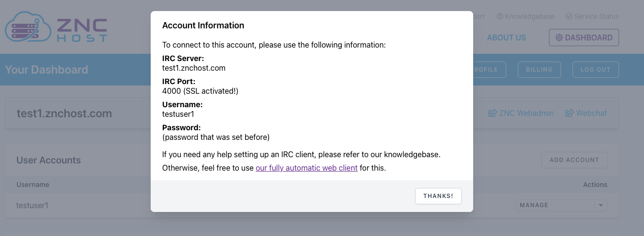Viewport: 644px width, 236px height.
Task: Click the LOG OUT button
Action: pyautogui.click(x=595, y=70)
